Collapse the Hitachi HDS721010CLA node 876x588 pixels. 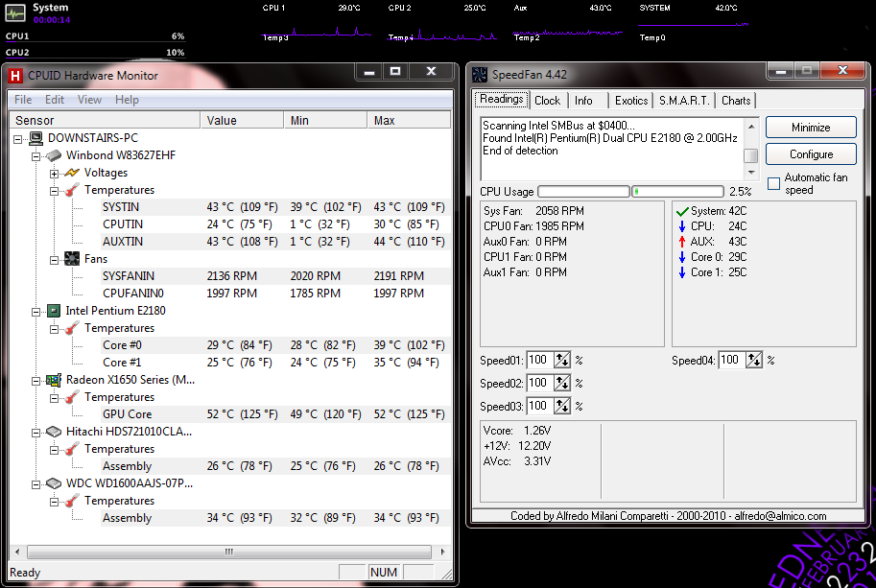tap(36, 433)
